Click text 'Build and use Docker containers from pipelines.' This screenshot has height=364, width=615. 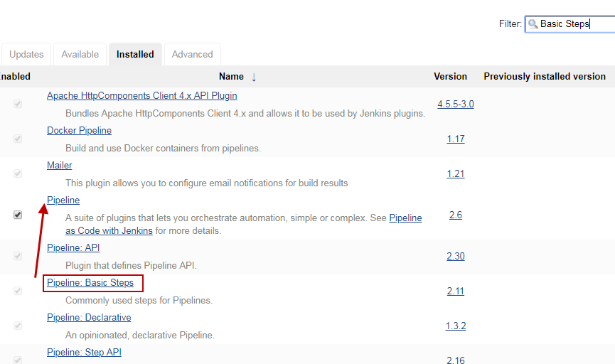tap(163, 149)
